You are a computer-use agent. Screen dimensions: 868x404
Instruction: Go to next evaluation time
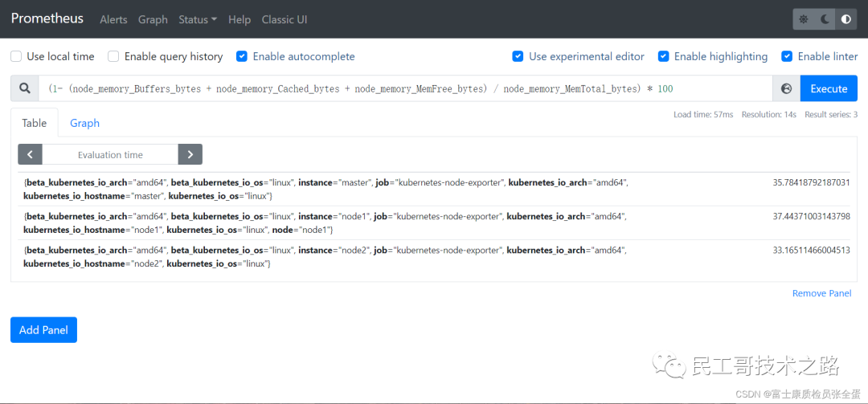190,154
